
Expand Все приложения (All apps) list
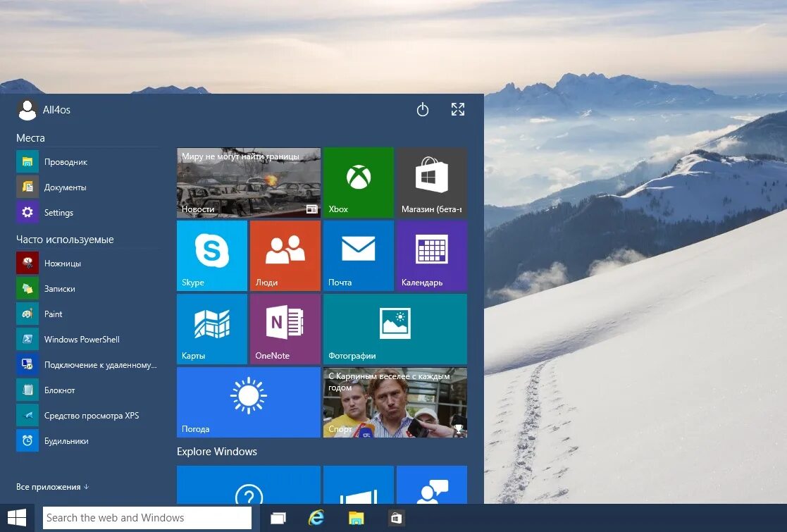51,486
